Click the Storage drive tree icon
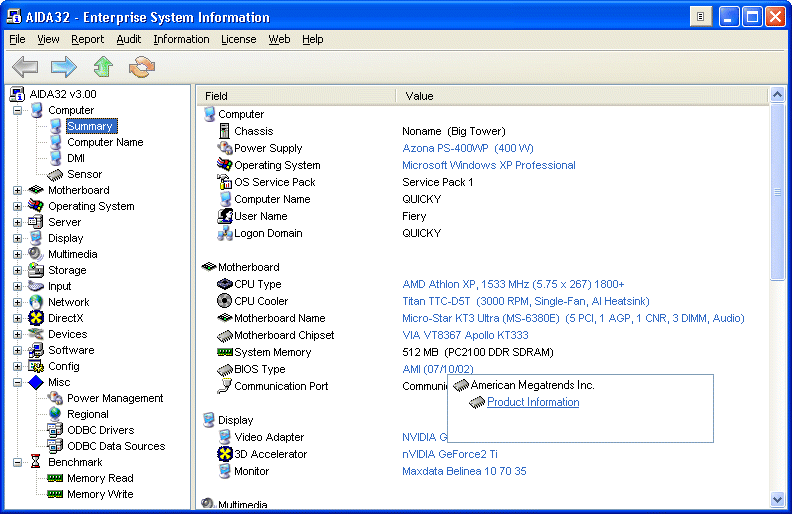The image size is (792, 514). point(36,270)
